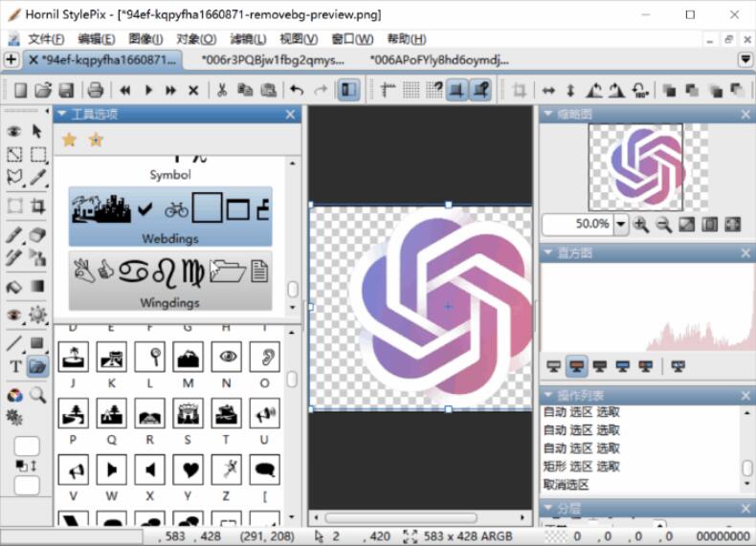Image resolution: width=756 pixels, height=546 pixels.
Task: Click the Paste toolbar icon
Action: (x=268, y=90)
